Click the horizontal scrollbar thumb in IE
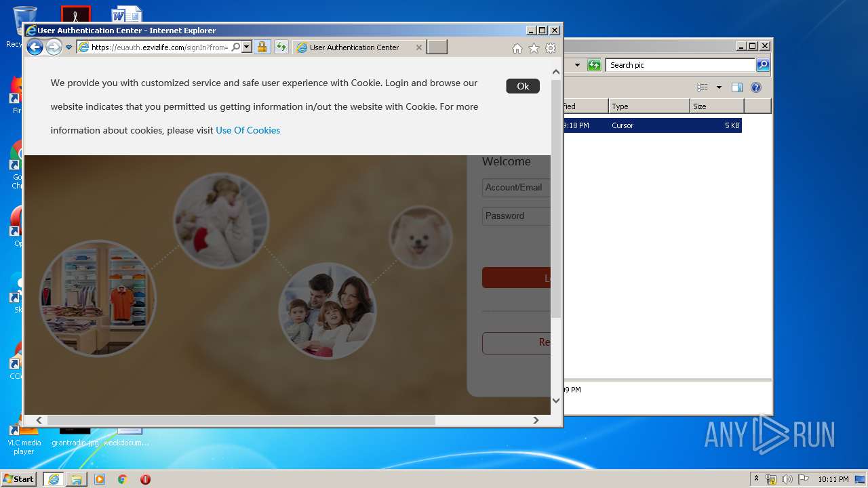This screenshot has height=488, width=868. [241, 420]
